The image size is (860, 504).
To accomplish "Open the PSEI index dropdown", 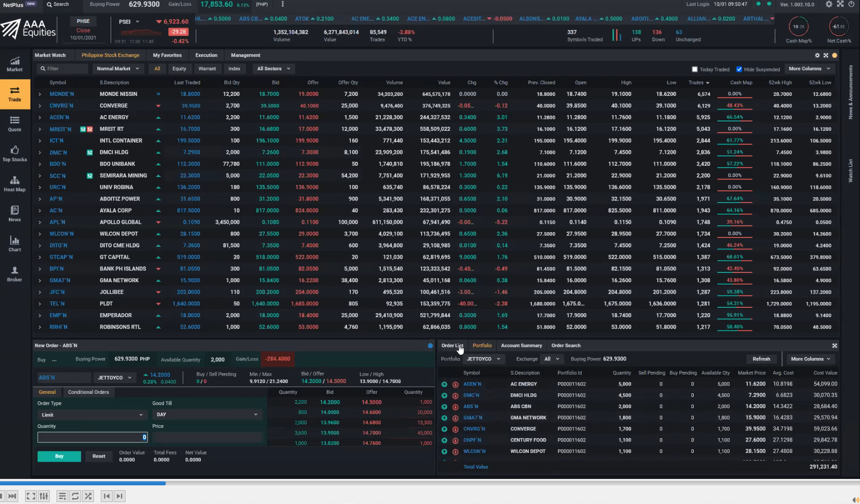I will (129, 22).
